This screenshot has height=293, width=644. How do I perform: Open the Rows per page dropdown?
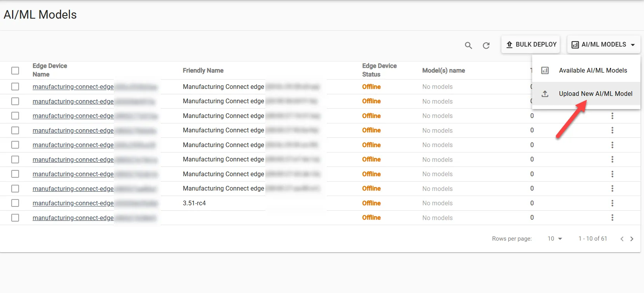click(x=555, y=239)
